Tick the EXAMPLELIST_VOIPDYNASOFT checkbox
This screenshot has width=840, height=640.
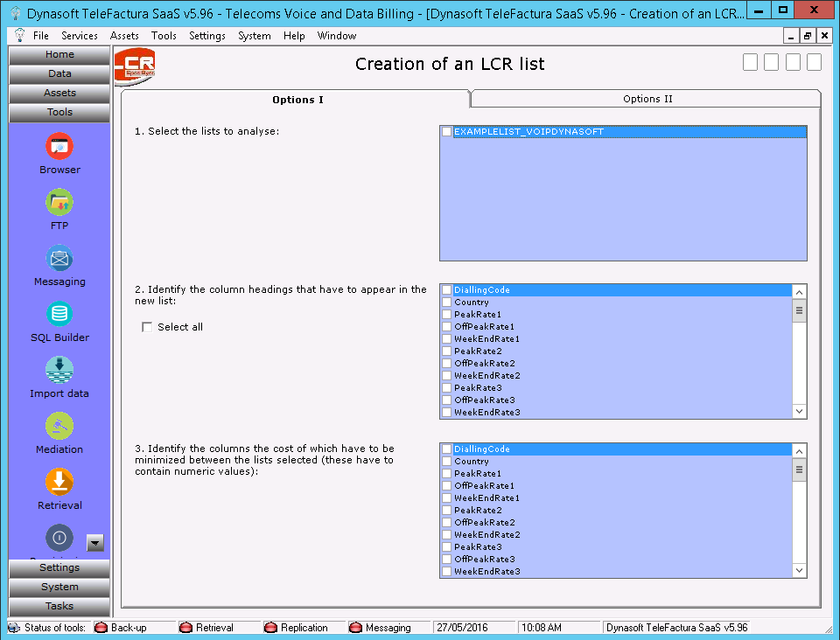coord(447,132)
